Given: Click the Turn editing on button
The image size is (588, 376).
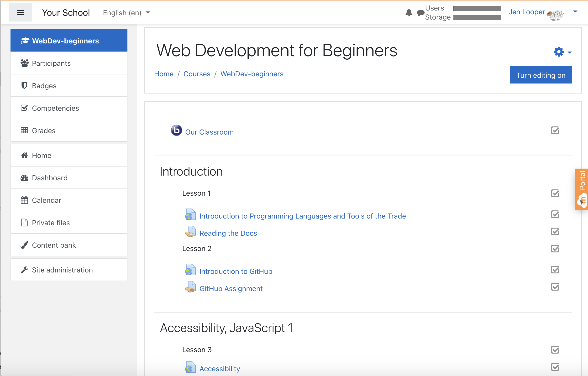Looking at the screenshot, I should [x=541, y=75].
